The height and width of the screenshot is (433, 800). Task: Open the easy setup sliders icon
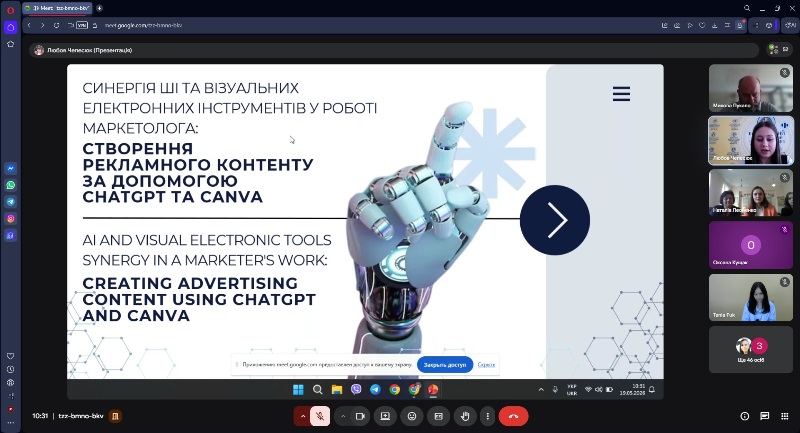click(727, 25)
